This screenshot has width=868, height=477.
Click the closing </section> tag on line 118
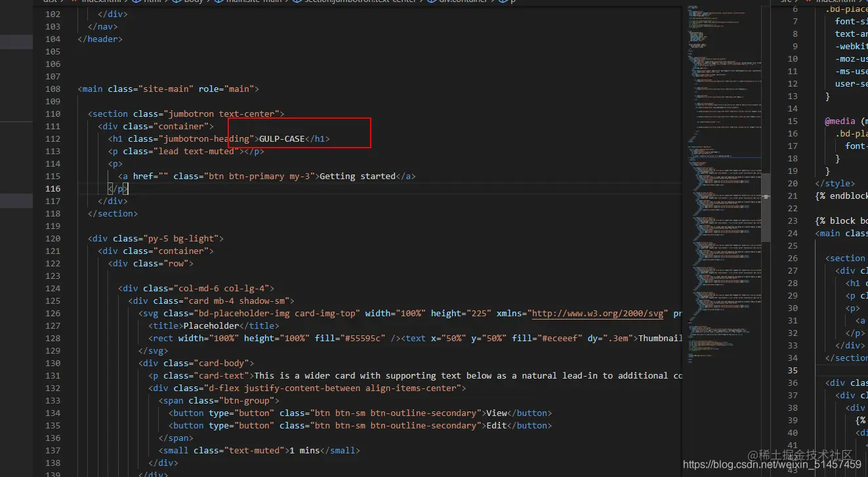pyautogui.click(x=113, y=214)
